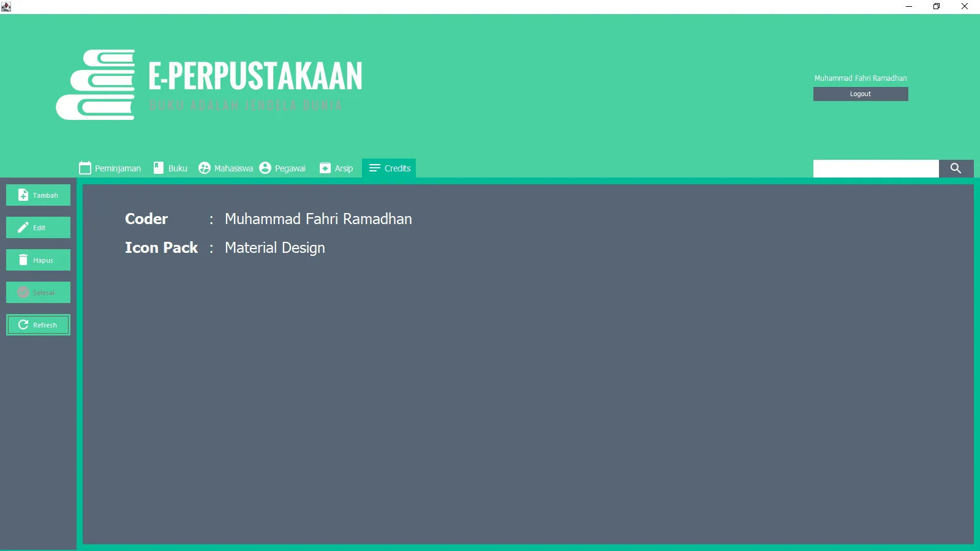
Task: Click the E-PERPUSTAKAAN stacked books logo
Action: click(95, 85)
